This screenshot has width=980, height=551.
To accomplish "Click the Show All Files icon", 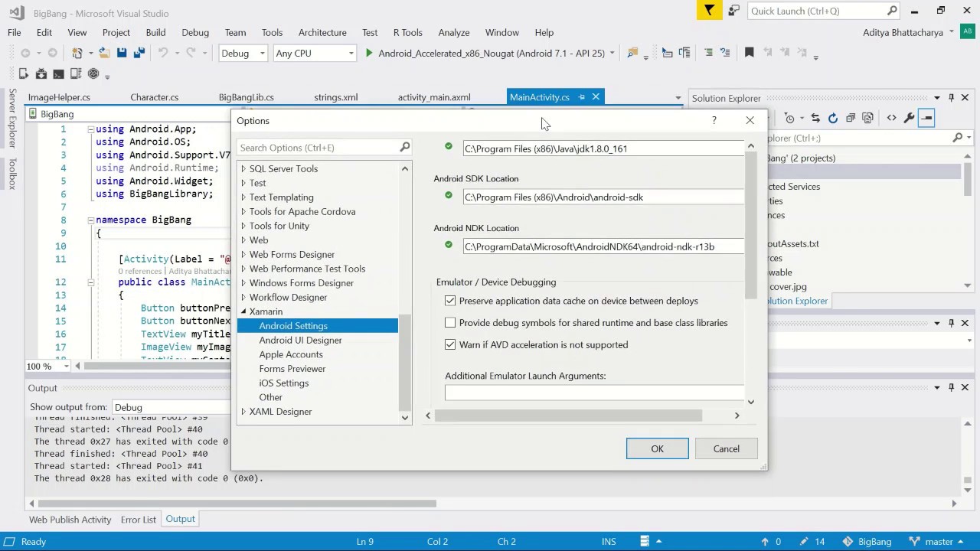I will point(868,118).
